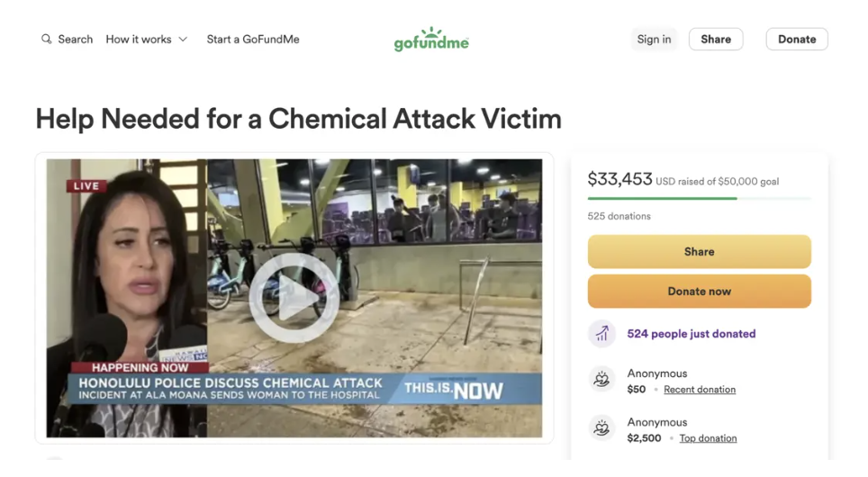
Task: Play the news video
Action: (x=294, y=298)
